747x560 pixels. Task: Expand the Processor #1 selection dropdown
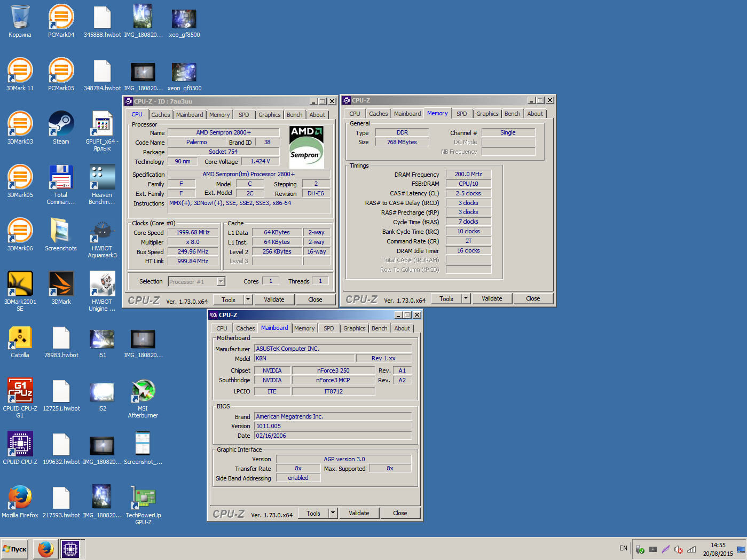[x=221, y=281]
